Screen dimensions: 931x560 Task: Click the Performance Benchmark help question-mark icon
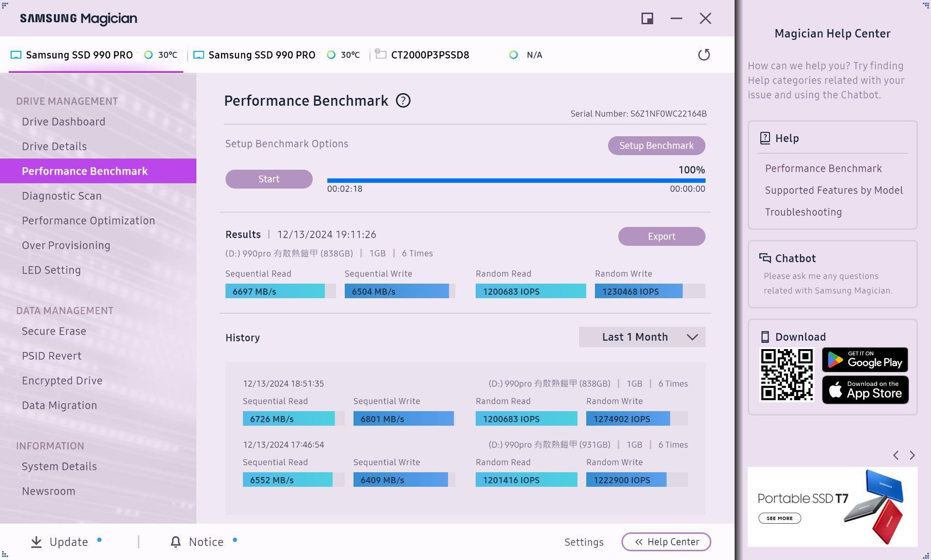tap(403, 100)
